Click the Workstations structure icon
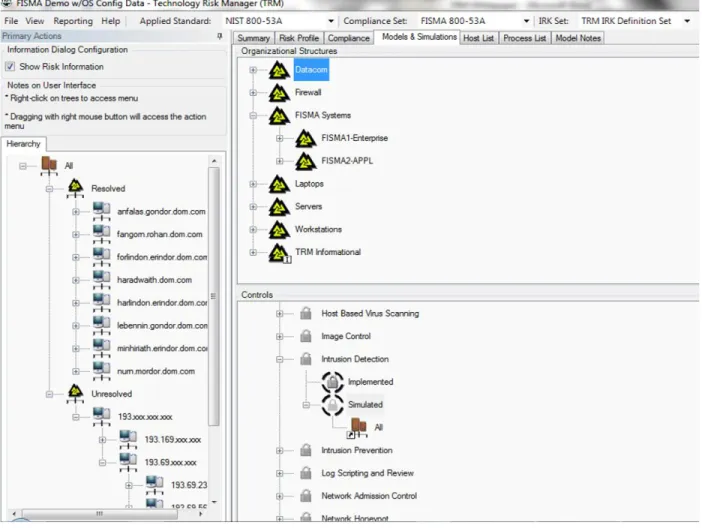The height and width of the screenshot is (528, 702). (279, 230)
